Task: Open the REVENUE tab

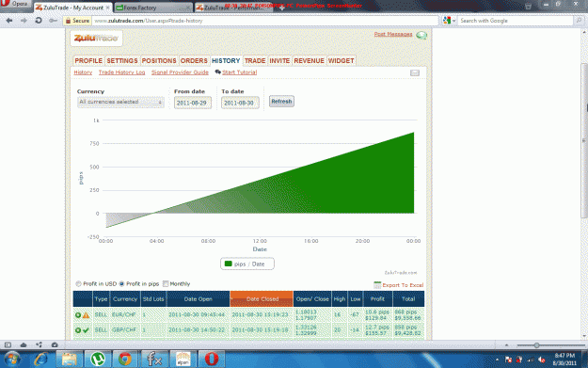Action: tap(309, 61)
